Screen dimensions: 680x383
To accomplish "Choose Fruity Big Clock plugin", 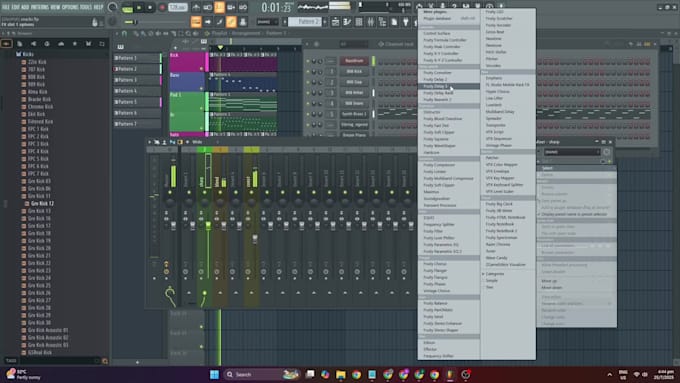I will 507,204.
